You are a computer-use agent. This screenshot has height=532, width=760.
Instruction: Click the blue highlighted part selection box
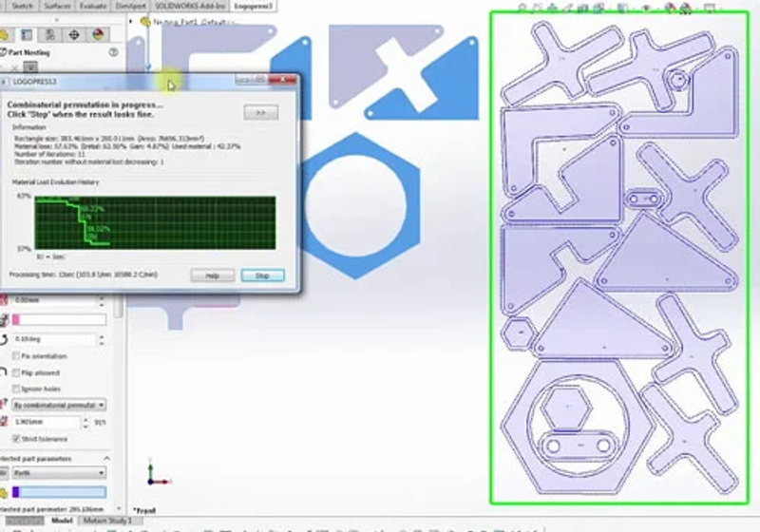59,492
